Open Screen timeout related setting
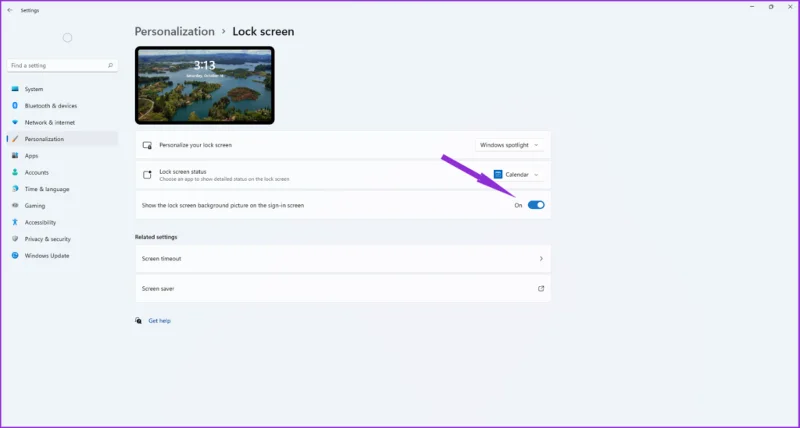The image size is (800, 428). [343, 259]
